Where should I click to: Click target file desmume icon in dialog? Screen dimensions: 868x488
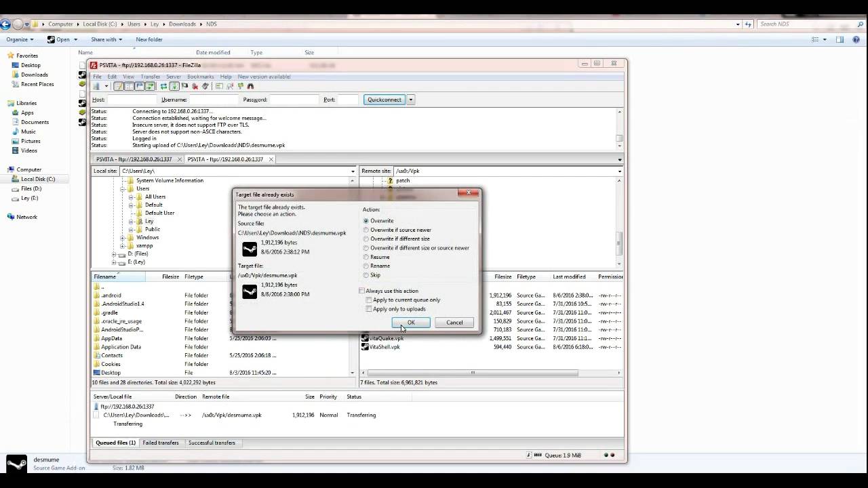coord(250,291)
